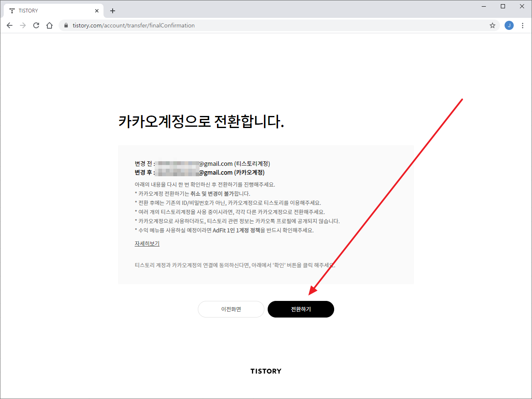Viewport: 532px width, 399px height.
Task: Maximize the Chrome window
Action: point(503,6)
